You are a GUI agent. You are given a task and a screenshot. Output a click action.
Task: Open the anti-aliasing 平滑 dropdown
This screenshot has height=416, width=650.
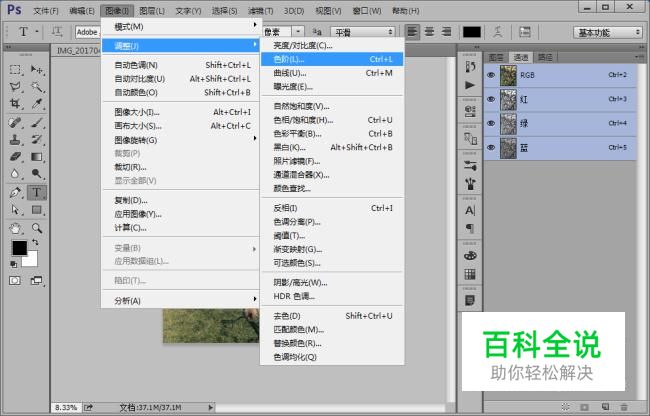(x=362, y=32)
